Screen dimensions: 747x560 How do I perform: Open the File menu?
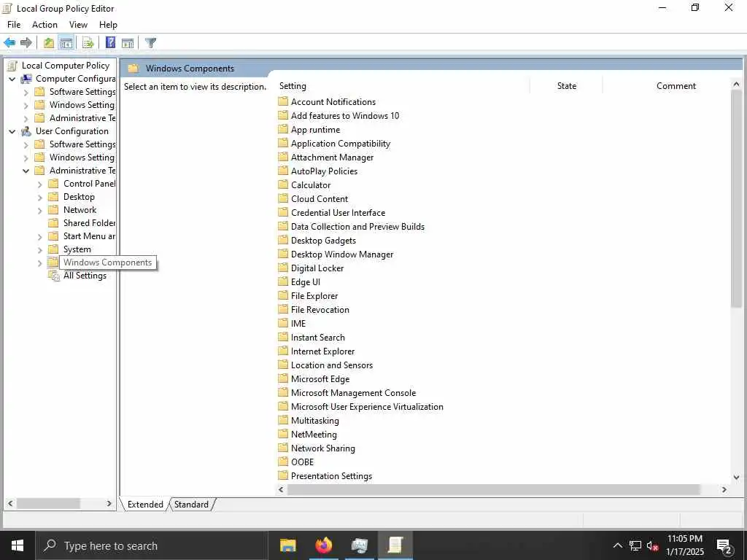[14, 25]
